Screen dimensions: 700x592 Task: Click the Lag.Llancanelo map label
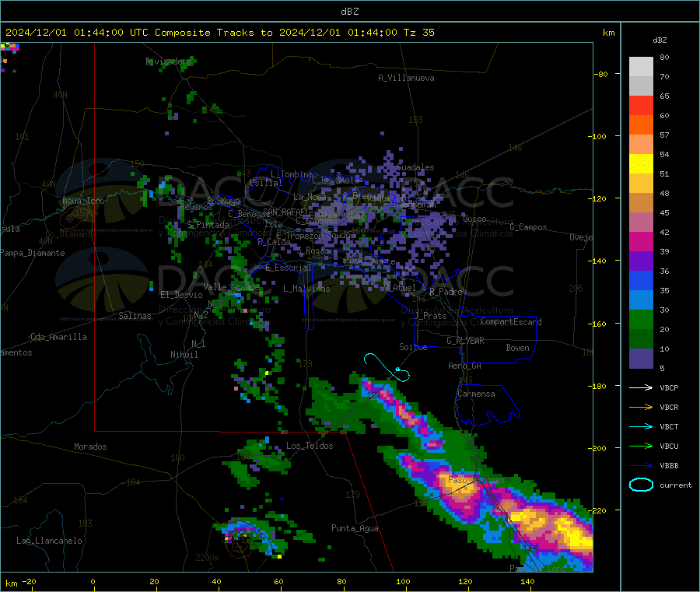pos(49,541)
